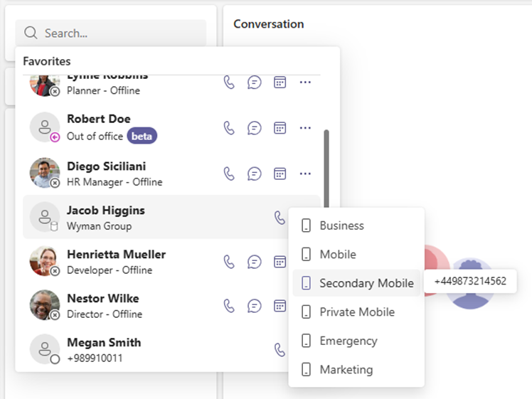Click Wyman Group under Jacob Higgins

coord(99,226)
